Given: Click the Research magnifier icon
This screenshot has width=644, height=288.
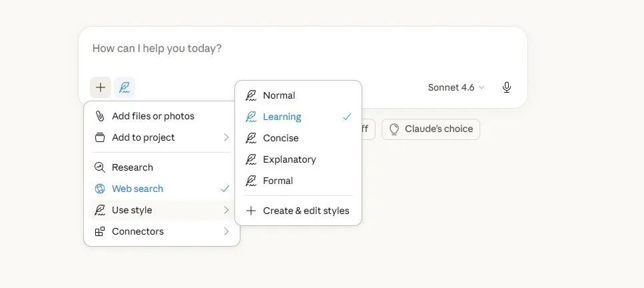Looking at the screenshot, I should point(100,167).
